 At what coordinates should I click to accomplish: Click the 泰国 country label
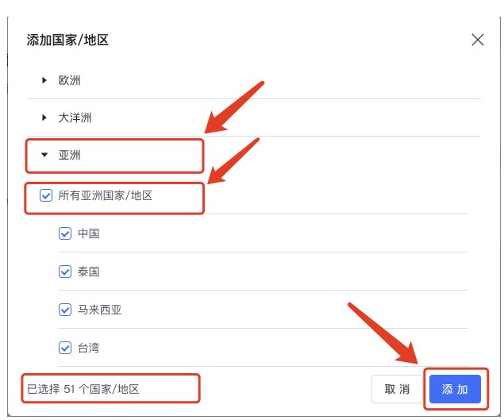(x=88, y=272)
